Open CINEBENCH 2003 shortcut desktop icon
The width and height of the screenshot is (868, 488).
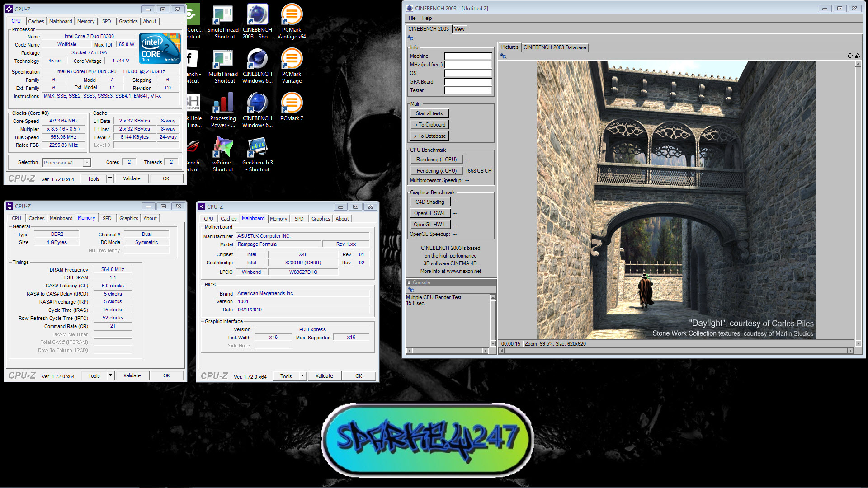257,22
